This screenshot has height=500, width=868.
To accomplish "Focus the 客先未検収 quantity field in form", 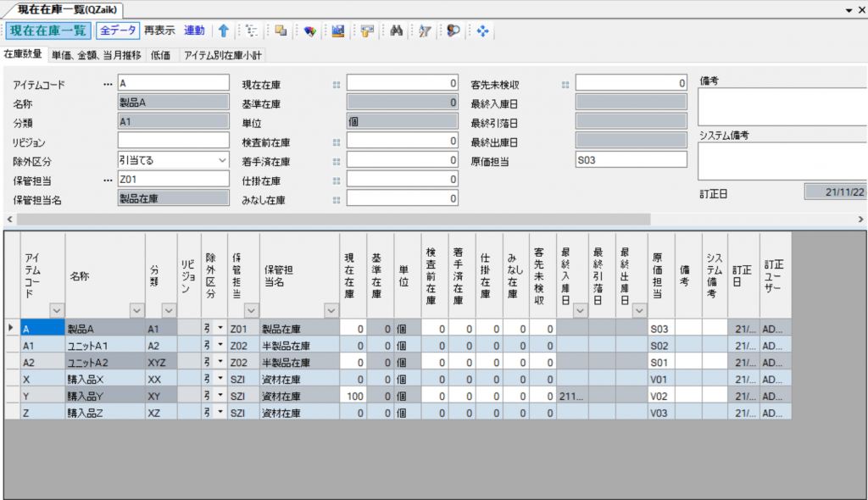I will coord(631,83).
